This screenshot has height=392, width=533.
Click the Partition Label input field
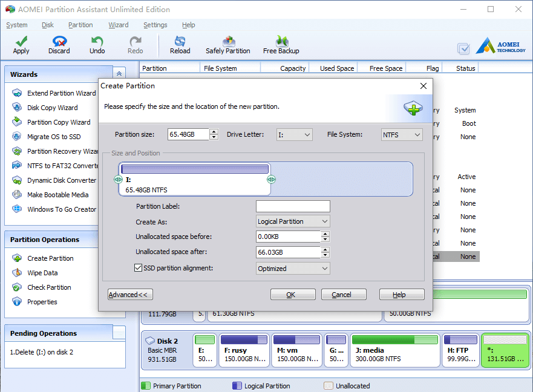(293, 206)
